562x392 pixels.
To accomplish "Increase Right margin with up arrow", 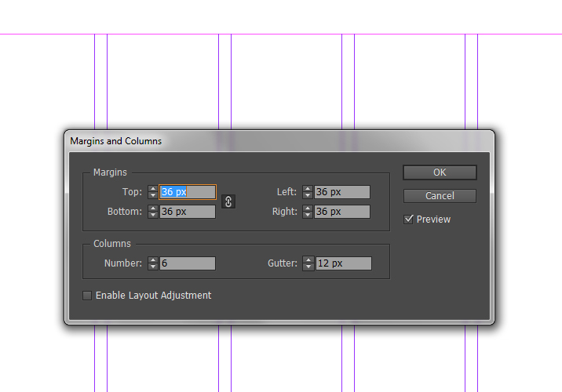I will pyautogui.click(x=308, y=208).
